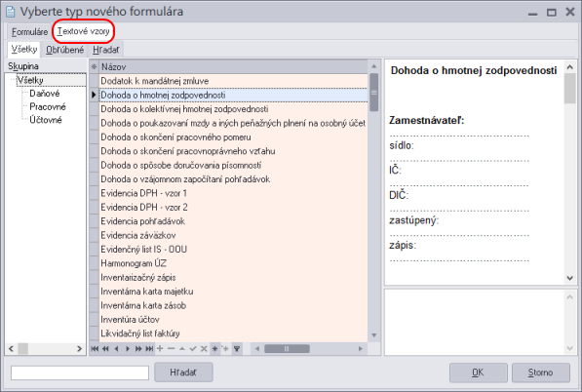
Task: Click the document icon in title bar
Action: pyautogui.click(x=11, y=12)
